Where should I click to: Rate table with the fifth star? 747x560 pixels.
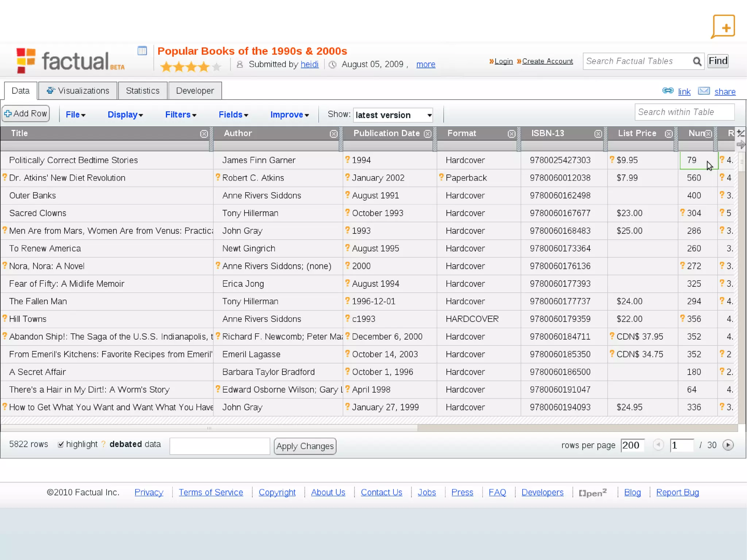tap(217, 67)
